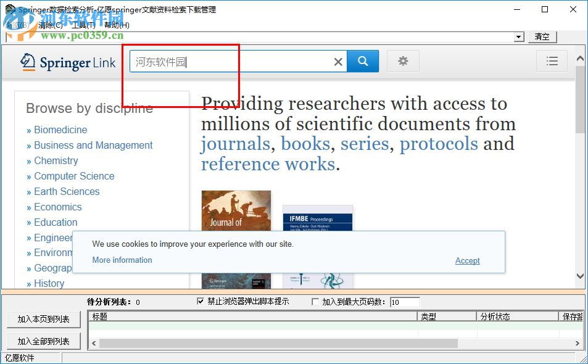Click the 加入本页到列表 button
Viewport: 588px width, 364px height.
[43, 319]
